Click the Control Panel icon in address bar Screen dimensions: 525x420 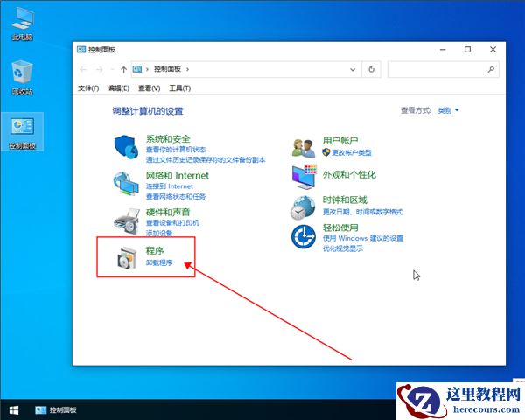coord(137,69)
